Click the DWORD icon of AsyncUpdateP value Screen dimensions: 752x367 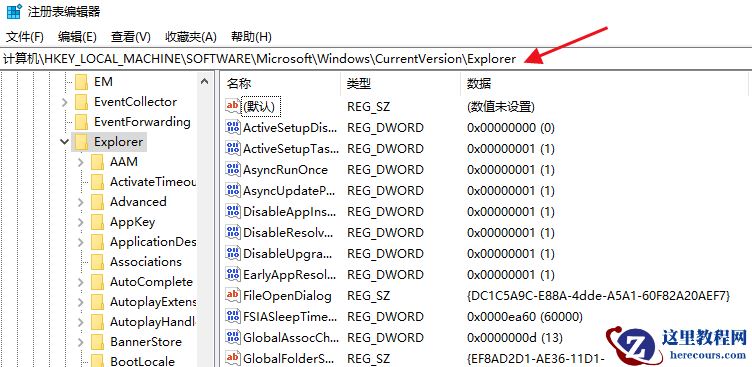(233, 190)
